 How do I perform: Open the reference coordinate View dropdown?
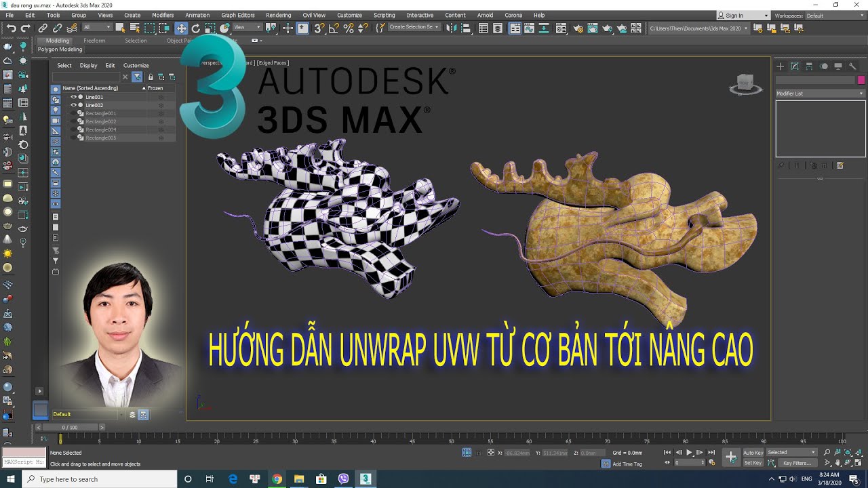(247, 28)
